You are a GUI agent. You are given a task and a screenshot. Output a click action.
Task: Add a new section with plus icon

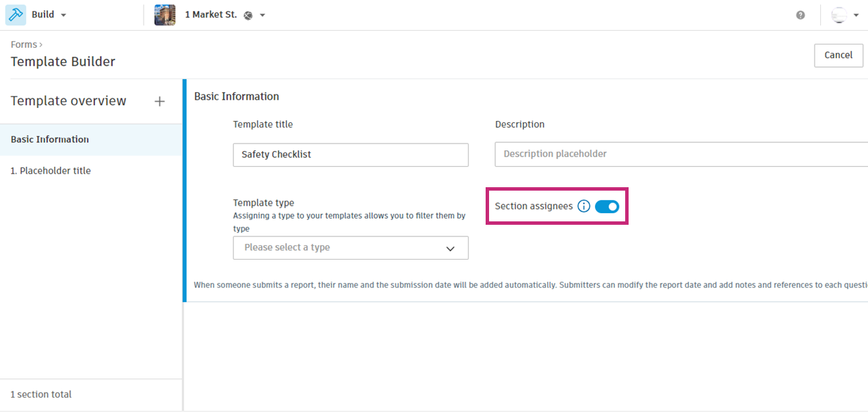pos(159,101)
